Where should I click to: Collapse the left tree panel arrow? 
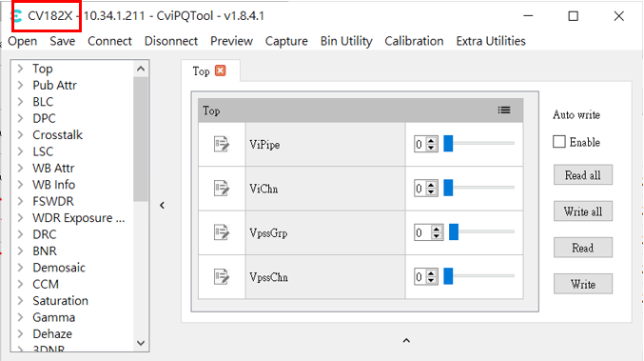(x=163, y=205)
